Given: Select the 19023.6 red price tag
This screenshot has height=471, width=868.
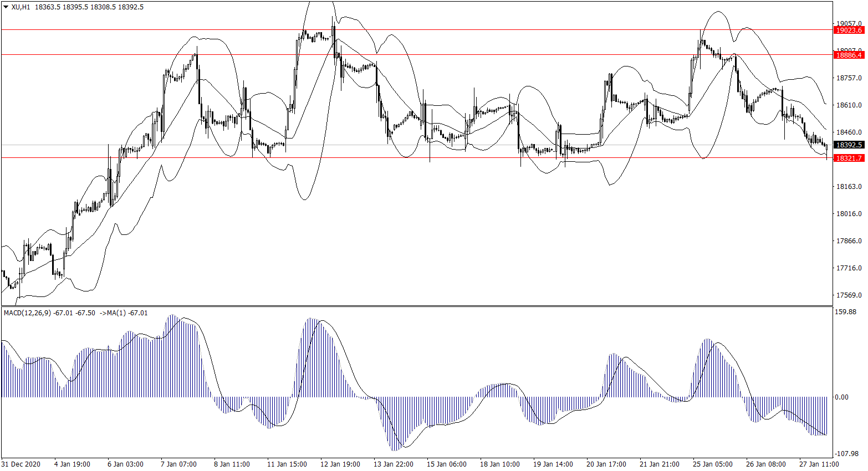Looking at the screenshot, I should [x=849, y=30].
